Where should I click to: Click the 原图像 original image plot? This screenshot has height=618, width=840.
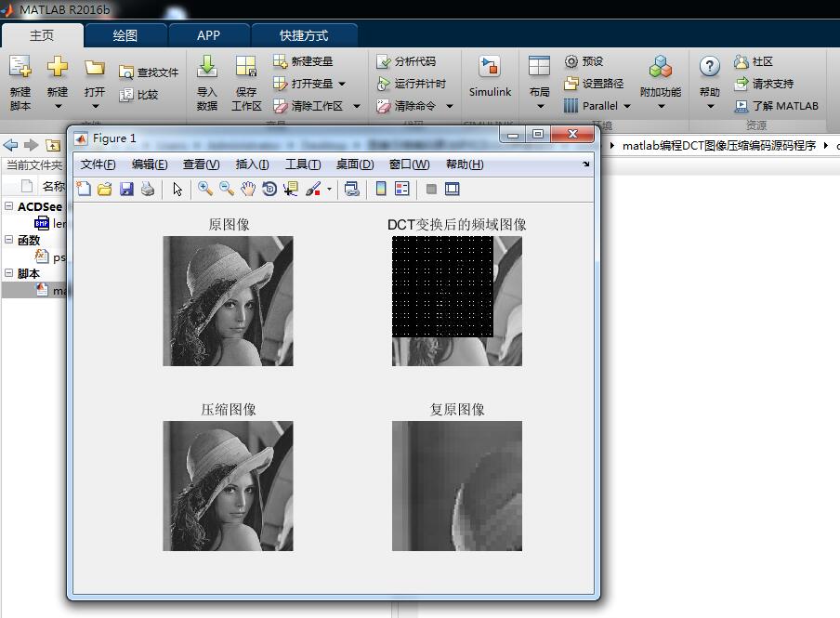coord(229,301)
